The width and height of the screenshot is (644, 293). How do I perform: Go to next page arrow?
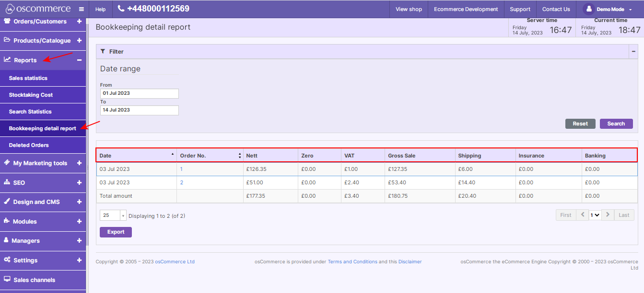coord(608,215)
